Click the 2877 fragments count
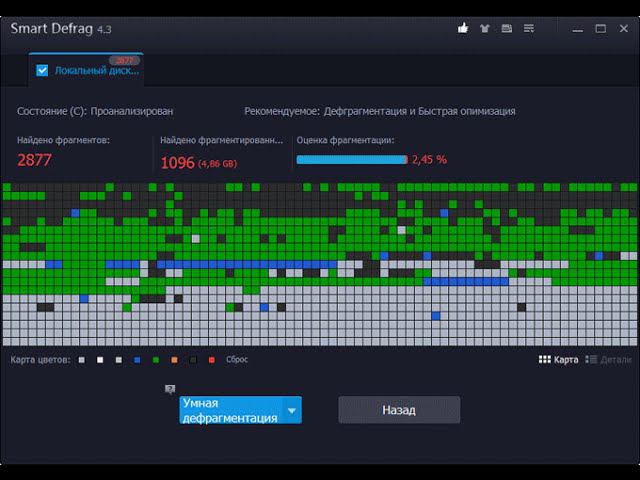The height and width of the screenshot is (480, 640). click(34, 160)
